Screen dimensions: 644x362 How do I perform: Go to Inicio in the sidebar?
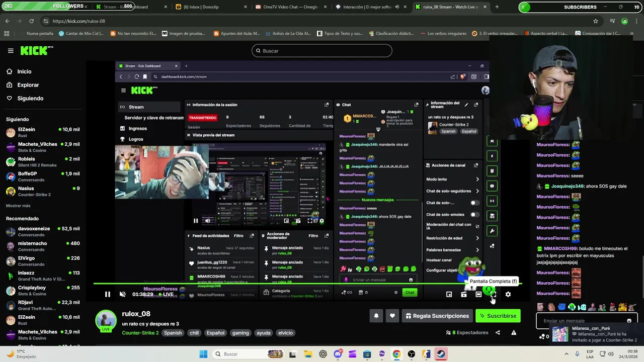point(24,71)
